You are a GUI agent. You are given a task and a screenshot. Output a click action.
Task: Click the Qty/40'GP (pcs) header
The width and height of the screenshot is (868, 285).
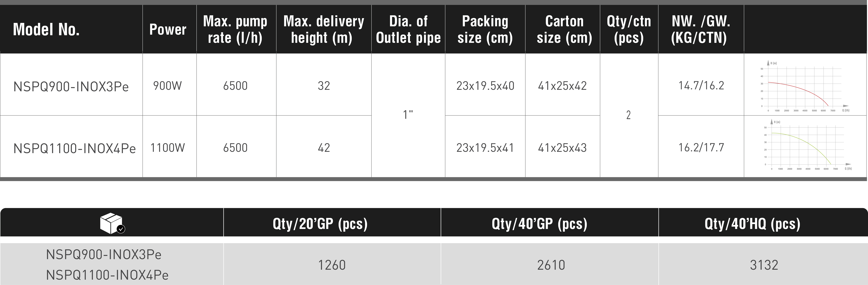coord(539,224)
